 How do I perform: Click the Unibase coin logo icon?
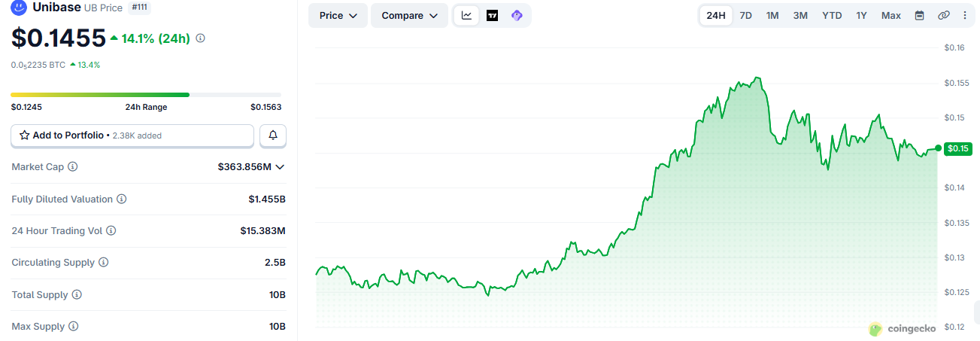[x=19, y=8]
